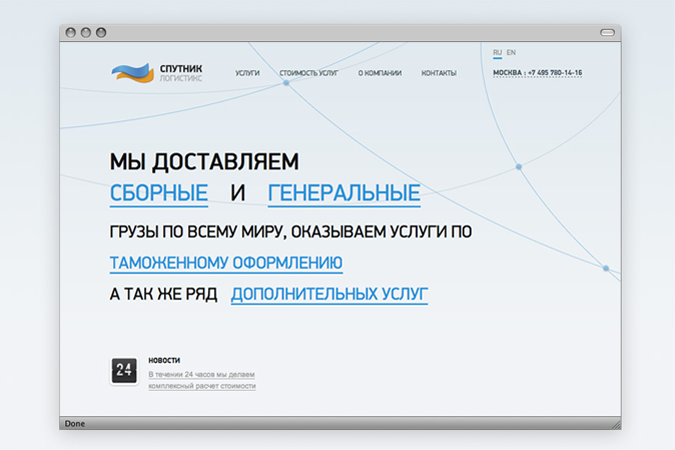
Task: Open the О компании section
Action: click(x=380, y=73)
